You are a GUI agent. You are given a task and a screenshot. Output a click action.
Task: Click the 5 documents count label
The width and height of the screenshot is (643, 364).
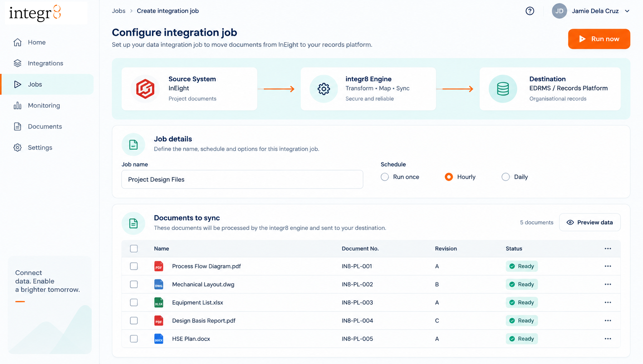[537, 222]
